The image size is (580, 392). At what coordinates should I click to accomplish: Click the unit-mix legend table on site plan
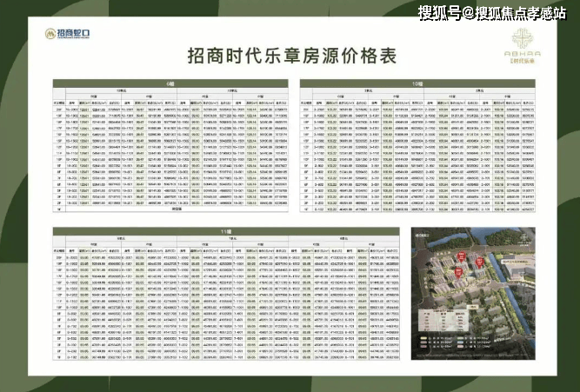443,321
